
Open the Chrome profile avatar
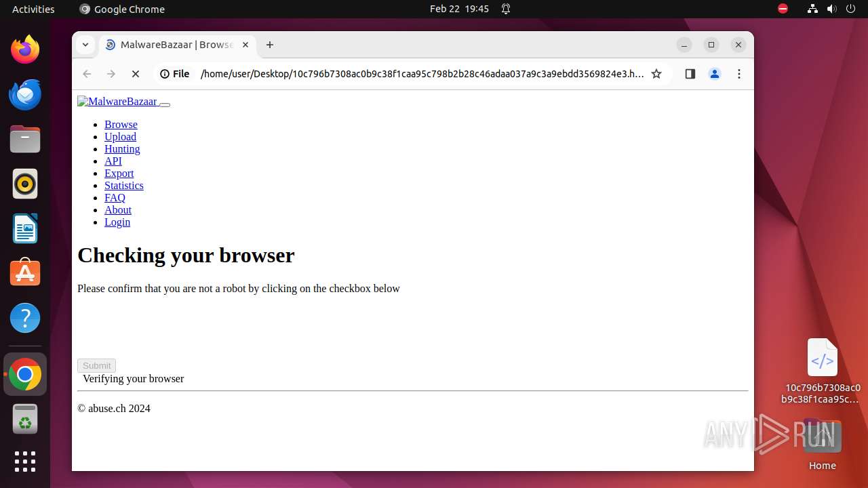[x=715, y=74]
